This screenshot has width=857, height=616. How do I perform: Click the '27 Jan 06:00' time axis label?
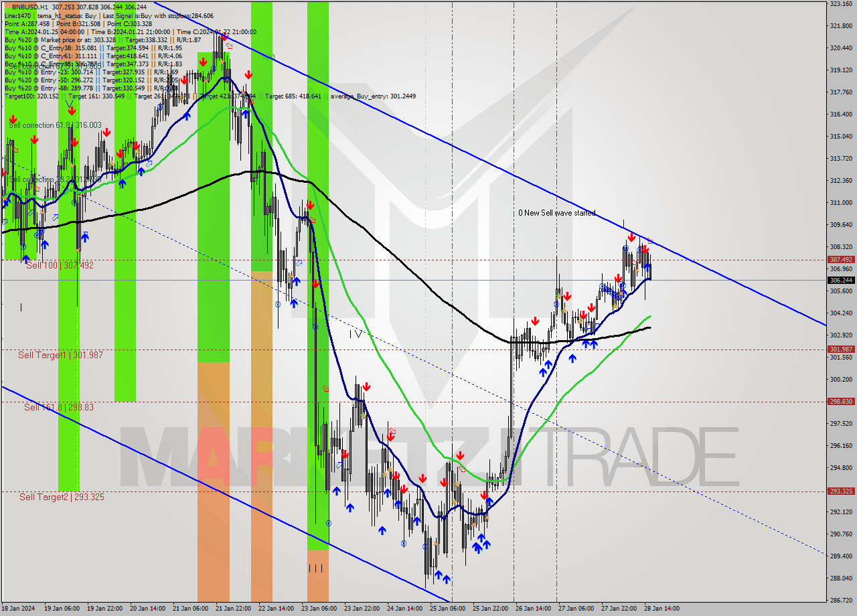[576, 609]
